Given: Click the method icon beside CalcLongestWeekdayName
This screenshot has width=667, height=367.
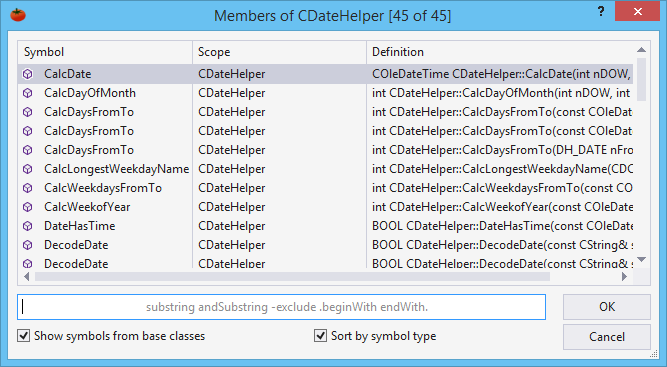Looking at the screenshot, I should (28, 169).
